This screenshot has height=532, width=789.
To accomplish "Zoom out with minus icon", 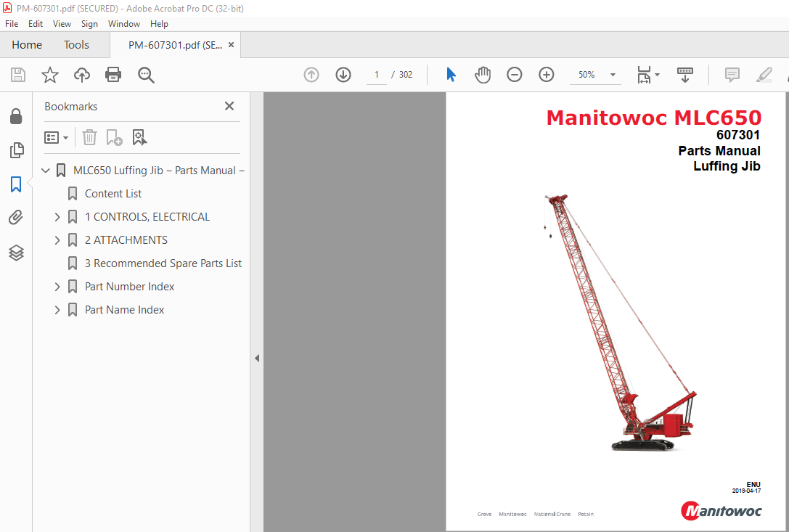I will 514,75.
